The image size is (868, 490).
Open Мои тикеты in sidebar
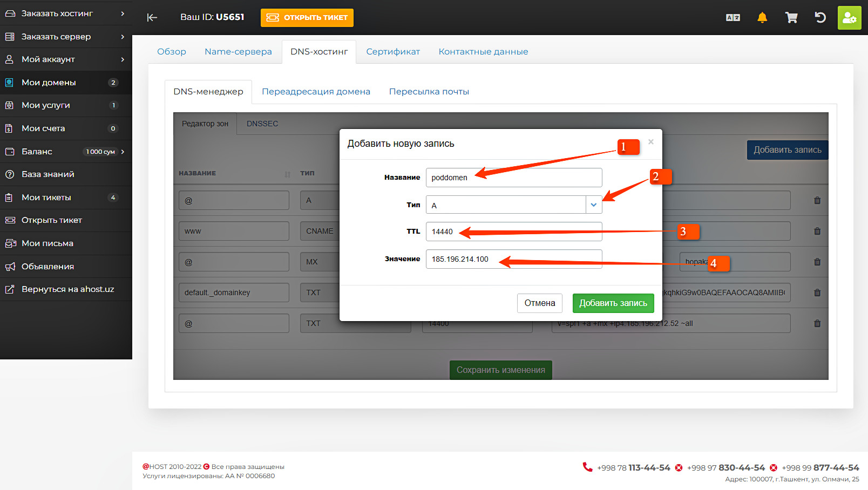[66, 198]
